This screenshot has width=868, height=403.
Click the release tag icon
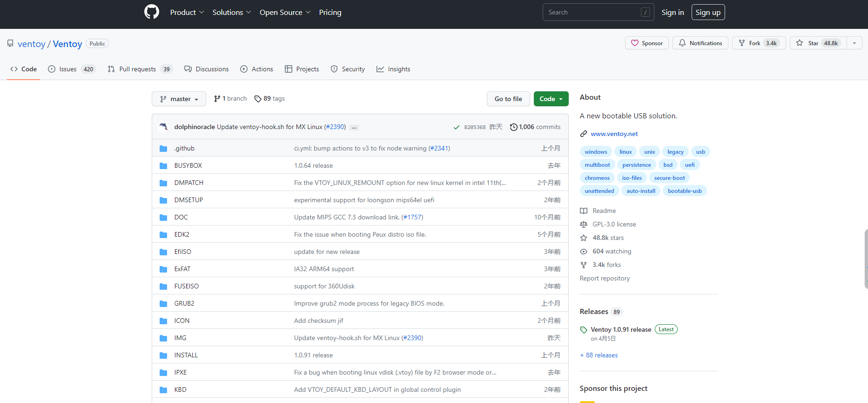584,330
